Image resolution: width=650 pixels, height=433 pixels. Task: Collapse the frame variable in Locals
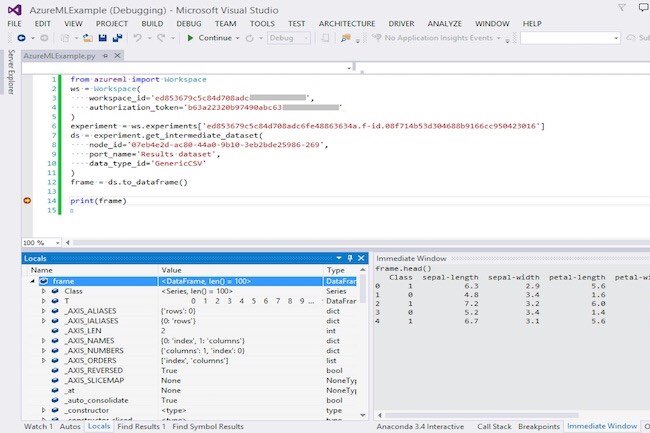point(33,281)
